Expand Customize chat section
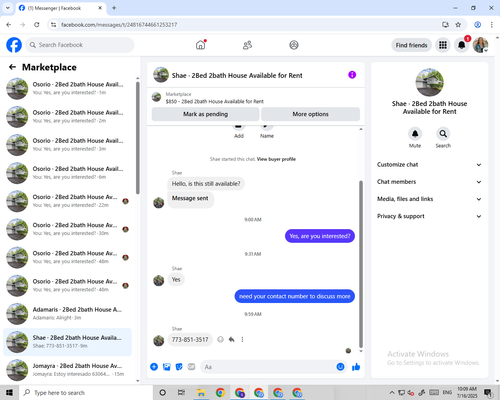 pyautogui.click(x=429, y=165)
